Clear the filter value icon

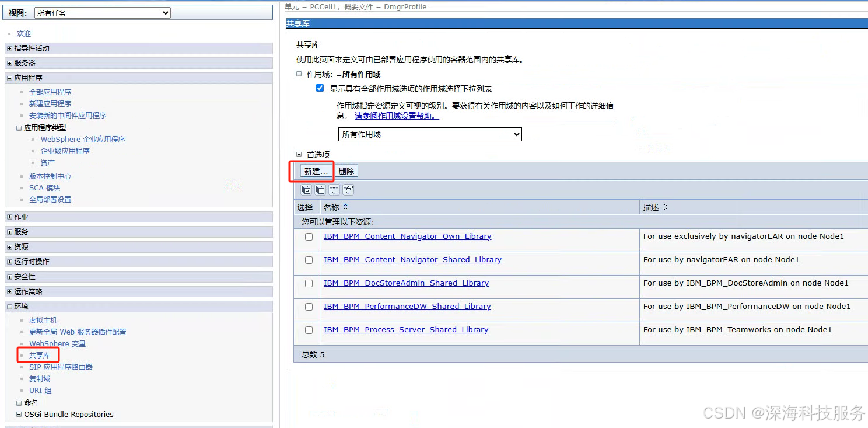(x=348, y=190)
